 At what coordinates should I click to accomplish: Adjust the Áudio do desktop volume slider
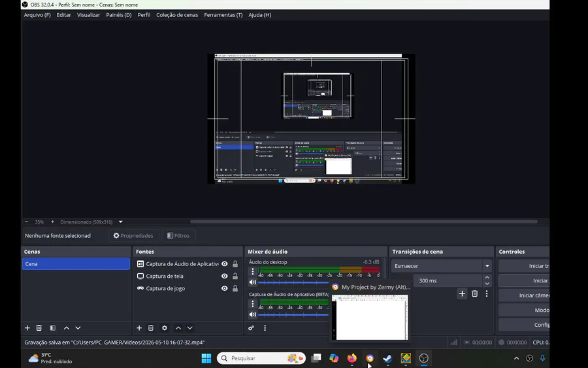point(293,282)
